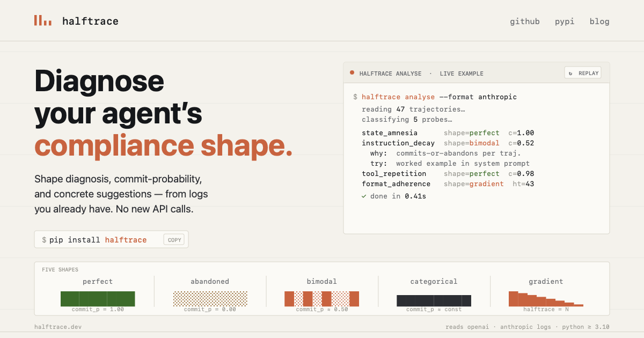This screenshot has width=644, height=338.
Task: Click the 'commit_p = 1.00' caption
Action: (98, 310)
